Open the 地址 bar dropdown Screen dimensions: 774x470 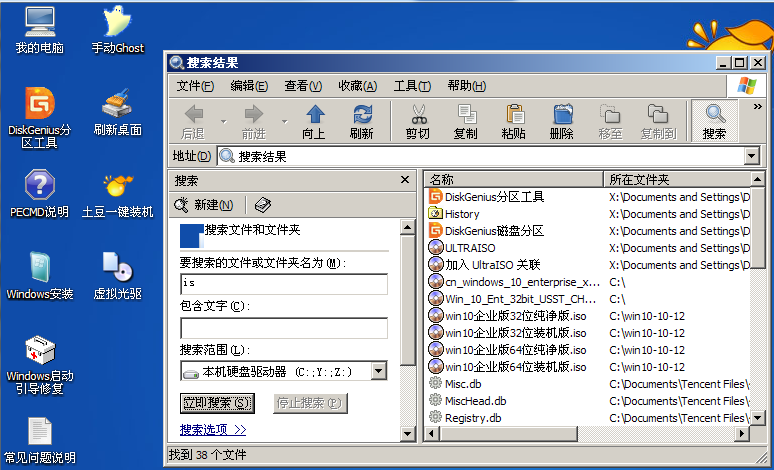point(751,157)
